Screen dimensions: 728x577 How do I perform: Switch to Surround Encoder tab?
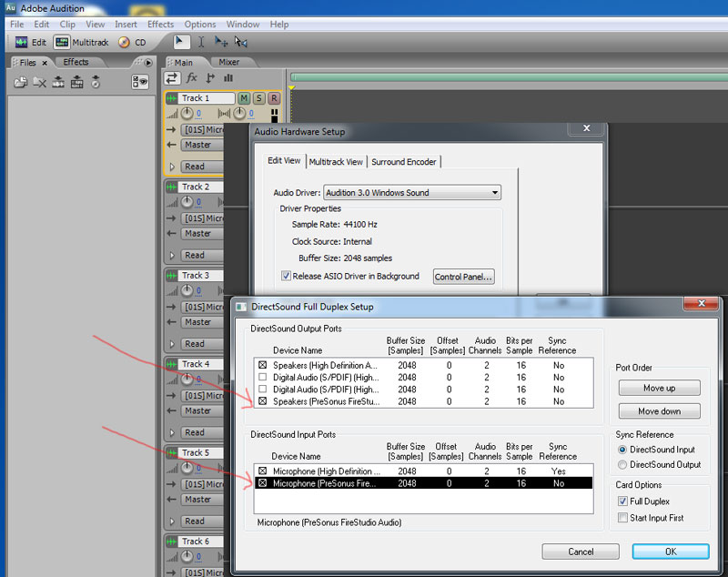(x=403, y=161)
